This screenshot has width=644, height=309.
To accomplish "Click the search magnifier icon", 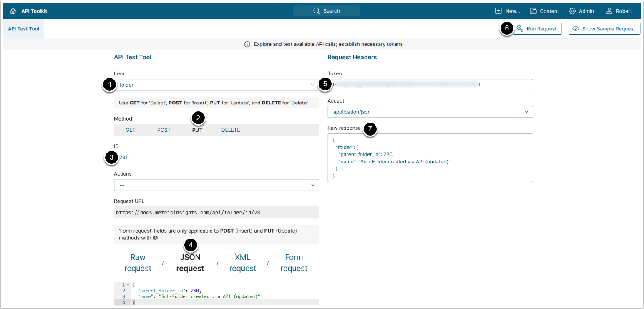I will (317, 11).
